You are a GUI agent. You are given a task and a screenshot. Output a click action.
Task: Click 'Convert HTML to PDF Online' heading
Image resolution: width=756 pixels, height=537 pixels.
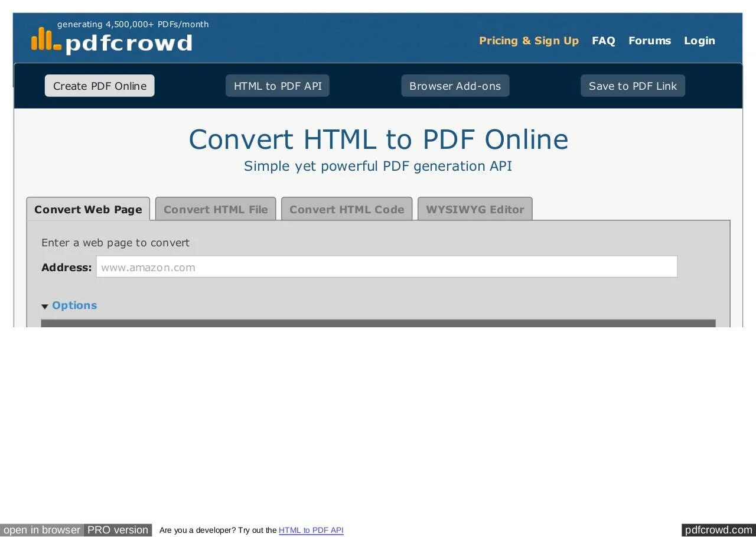pyautogui.click(x=378, y=140)
